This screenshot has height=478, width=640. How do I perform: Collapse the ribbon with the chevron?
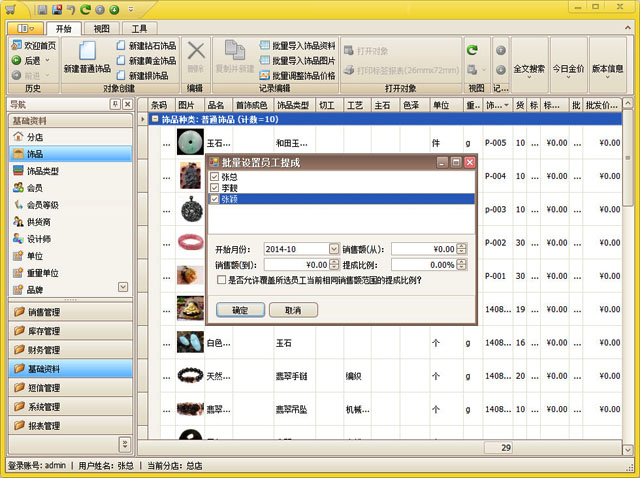627,28
